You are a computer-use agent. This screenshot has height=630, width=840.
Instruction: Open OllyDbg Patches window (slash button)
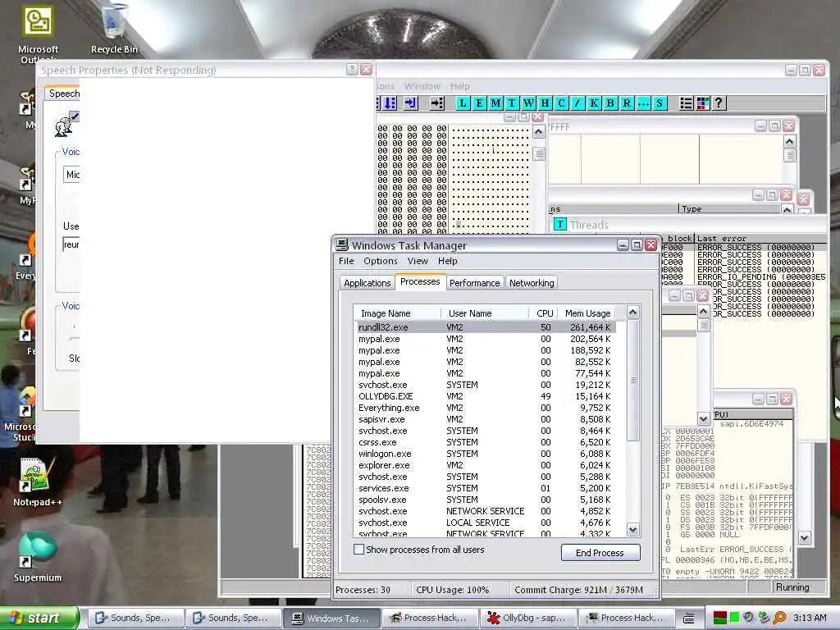577,103
